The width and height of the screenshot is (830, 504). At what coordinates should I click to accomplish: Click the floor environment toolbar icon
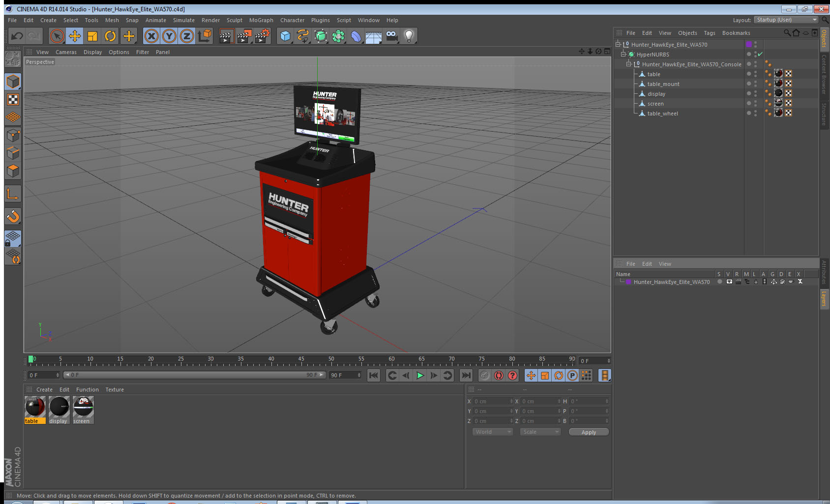tap(374, 36)
